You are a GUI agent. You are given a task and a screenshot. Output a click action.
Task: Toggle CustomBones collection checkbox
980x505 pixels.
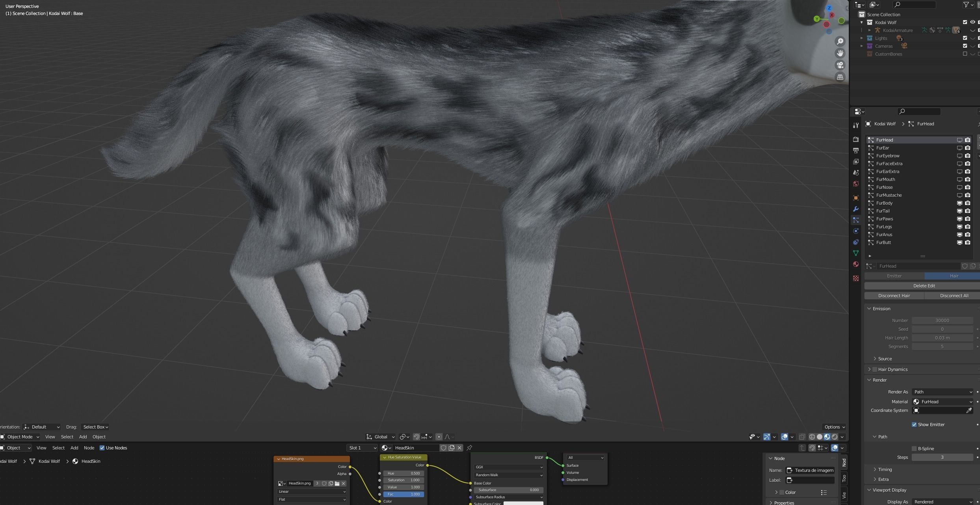[965, 54]
